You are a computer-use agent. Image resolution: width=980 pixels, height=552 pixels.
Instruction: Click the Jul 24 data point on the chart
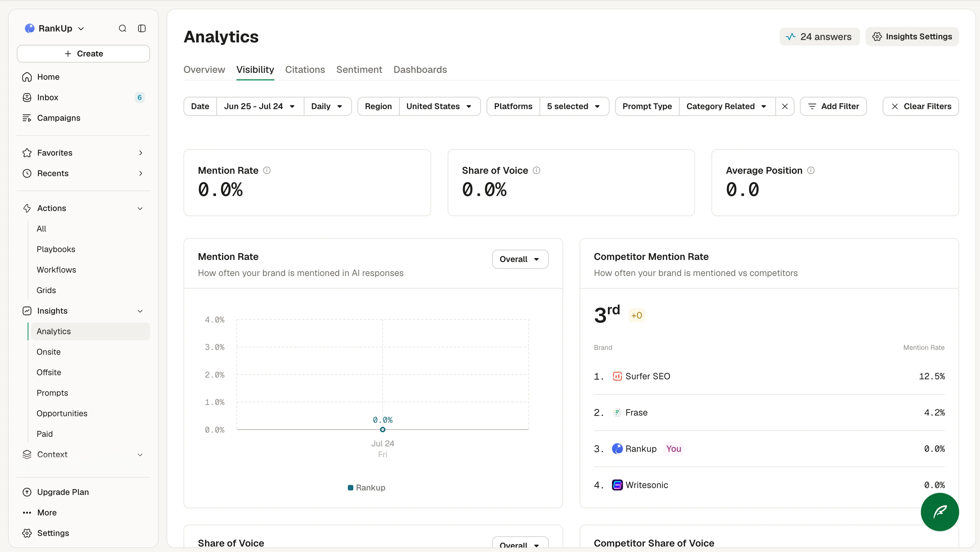pos(383,430)
